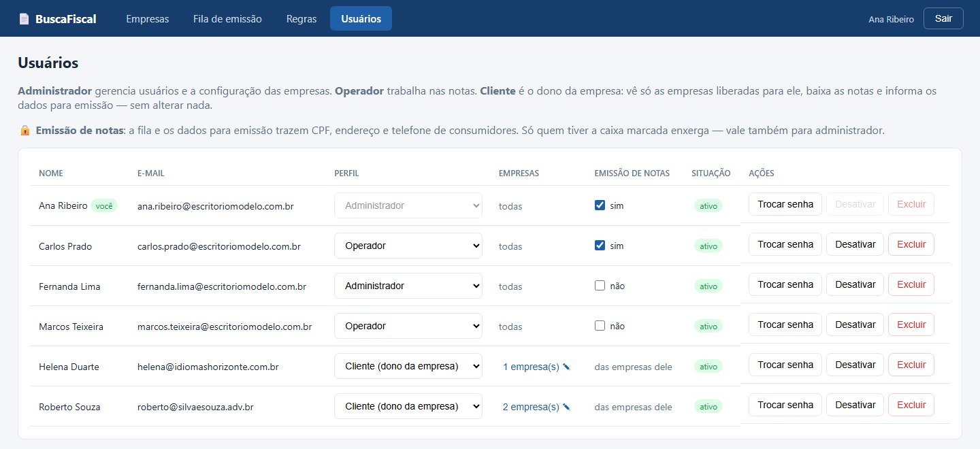The image size is (980, 449).
Task: Switch to the Regras tab
Action: point(301,18)
